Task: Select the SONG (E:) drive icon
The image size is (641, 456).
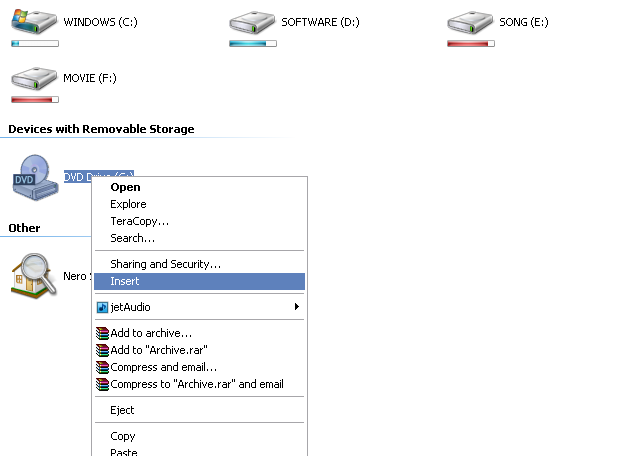Action: click(x=470, y=22)
